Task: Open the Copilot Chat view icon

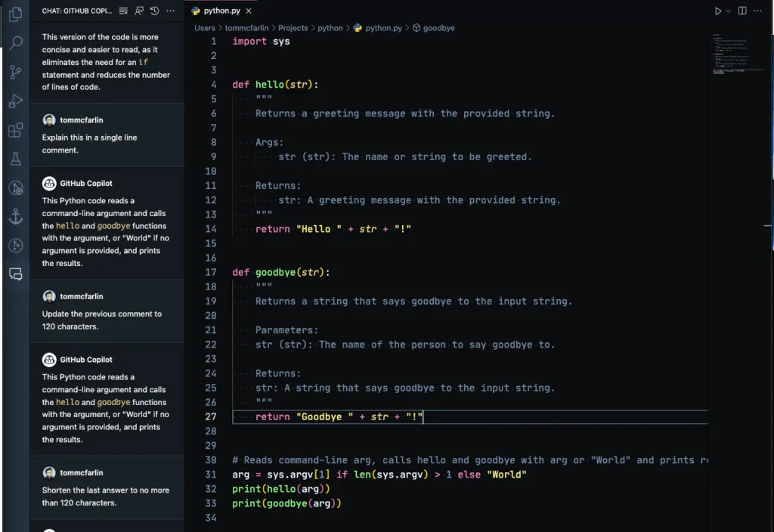Action: click(15, 274)
